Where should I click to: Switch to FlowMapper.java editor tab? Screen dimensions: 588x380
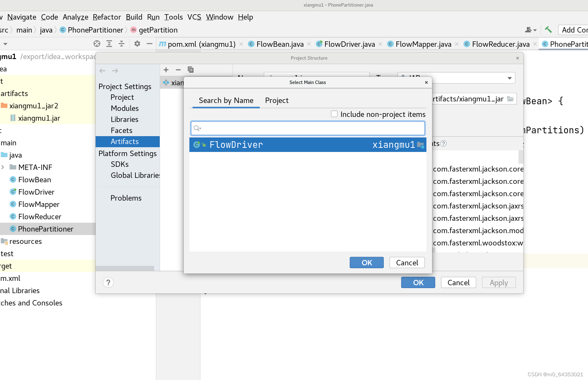(423, 44)
